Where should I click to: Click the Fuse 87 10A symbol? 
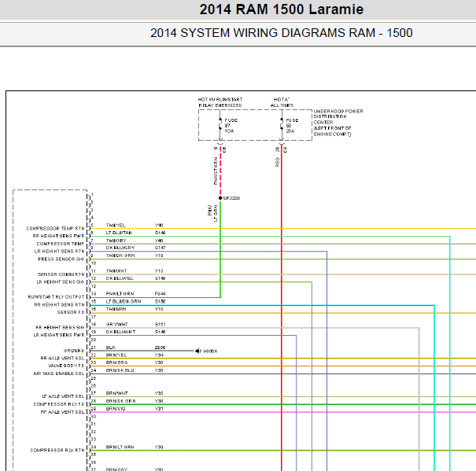(220, 125)
